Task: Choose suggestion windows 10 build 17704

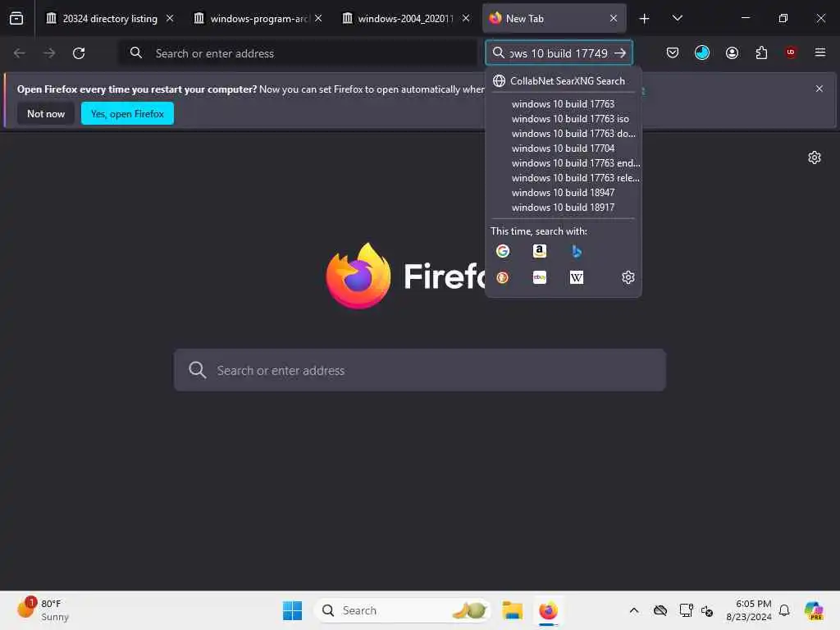Action: [x=563, y=148]
